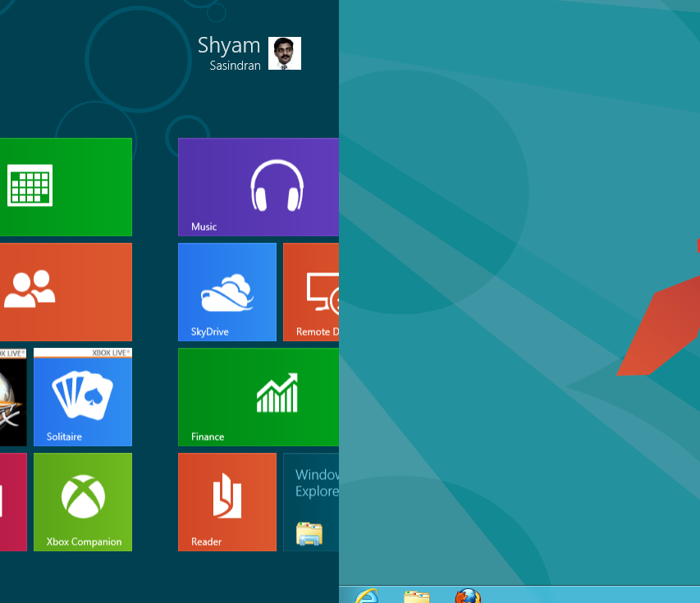This screenshot has width=700, height=603.
Task: Launch the Xbox Companion tile
Action: pyautogui.click(x=83, y=502)
